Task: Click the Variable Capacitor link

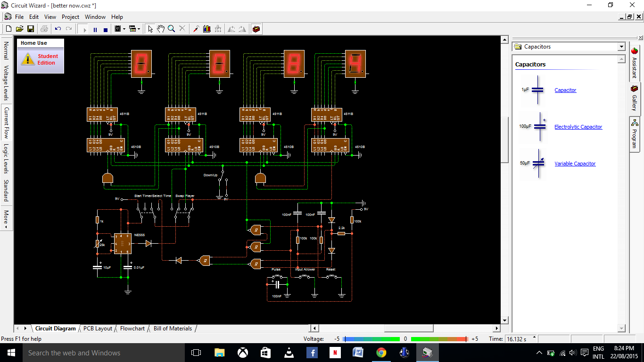Action: (x=575, y=164)
